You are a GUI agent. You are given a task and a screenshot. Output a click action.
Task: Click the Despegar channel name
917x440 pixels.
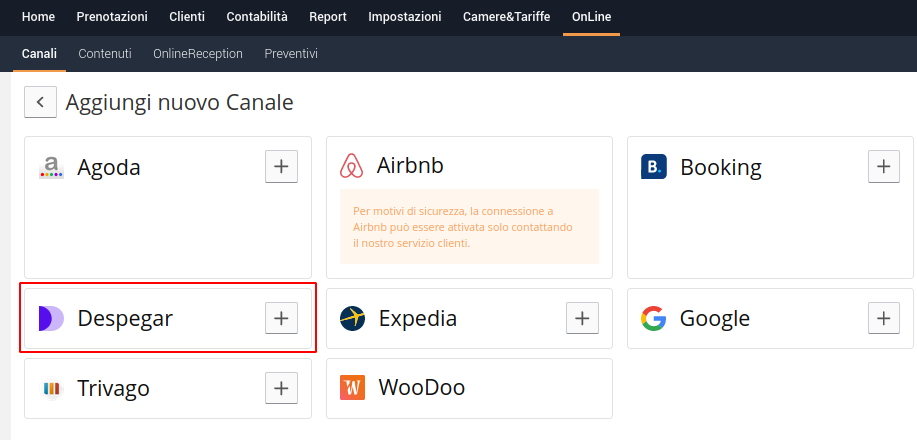point(125,319)
